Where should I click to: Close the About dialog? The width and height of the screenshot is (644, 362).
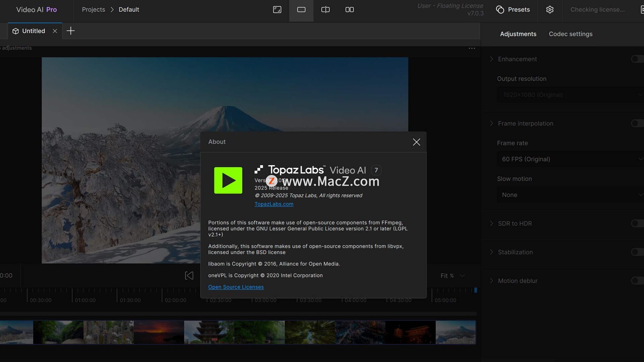tap(416, 142)
